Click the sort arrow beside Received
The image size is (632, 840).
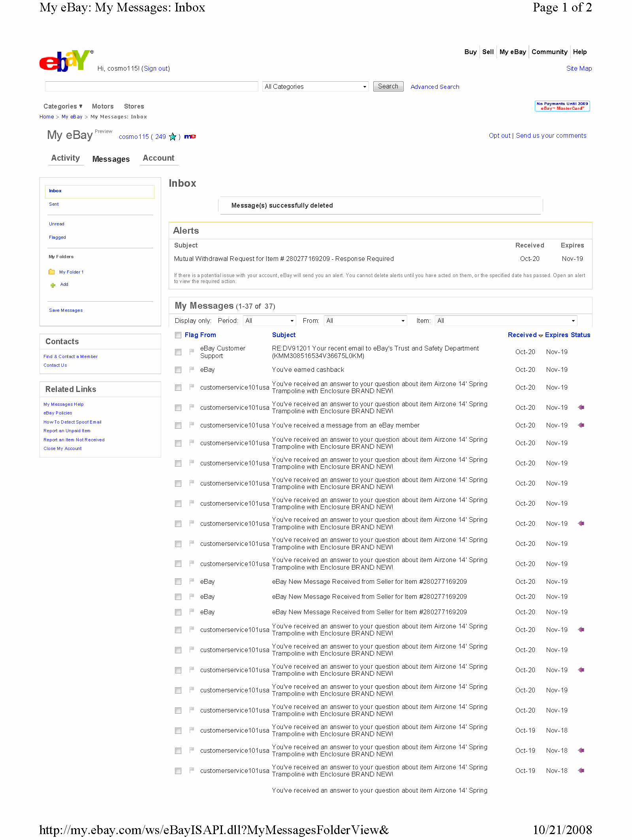pos(541,336)
